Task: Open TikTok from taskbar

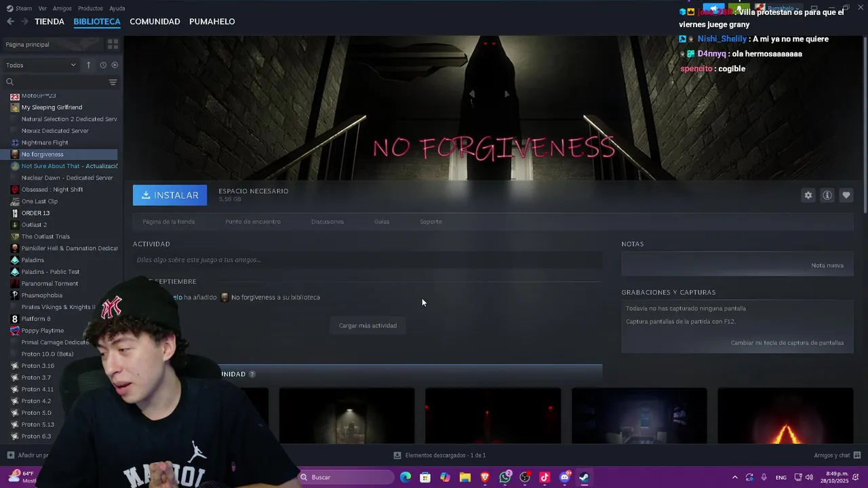Action: pyautogui.click(x=545, y=477)
